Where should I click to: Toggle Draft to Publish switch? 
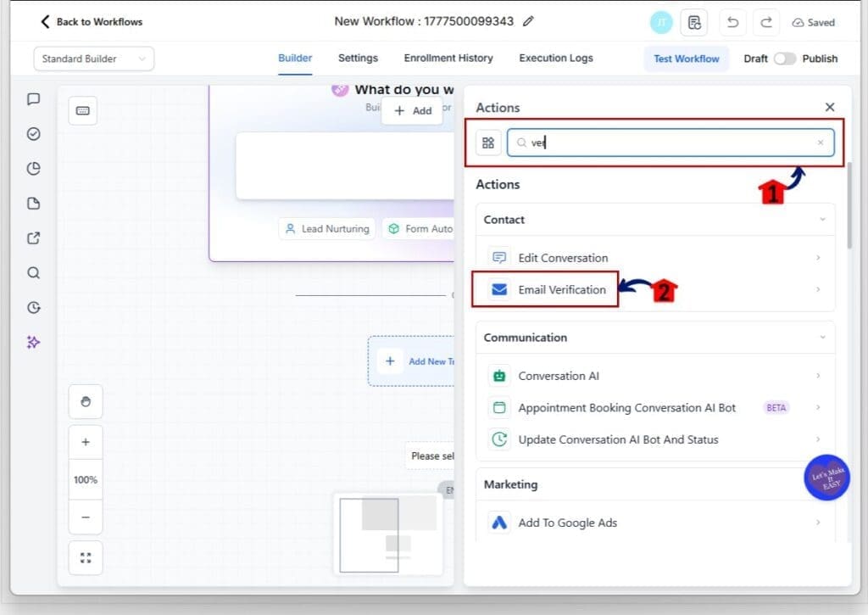point(784,59)
